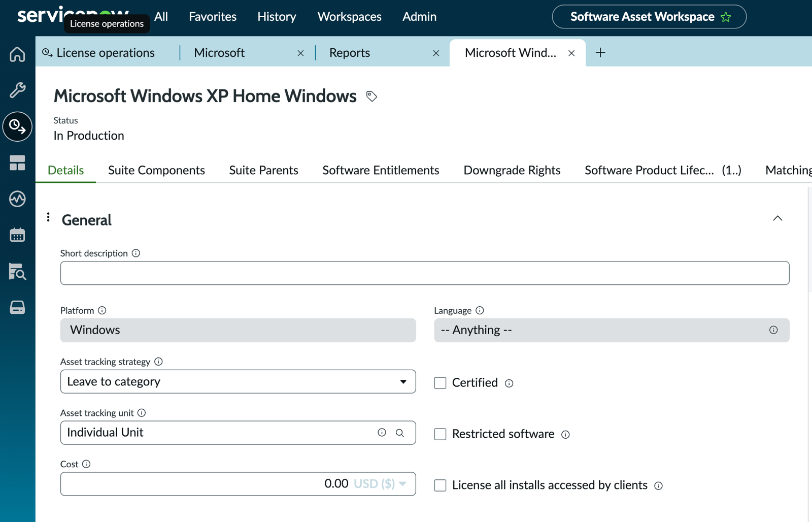Switch to the Microsoft tab
The image size is (812, 522).
[219, 53]
